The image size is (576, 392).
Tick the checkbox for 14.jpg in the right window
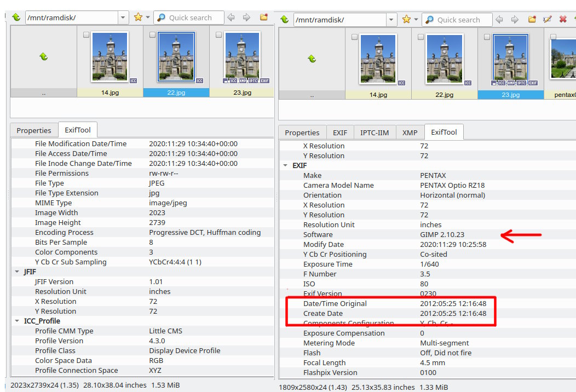[x=354, y=37]
